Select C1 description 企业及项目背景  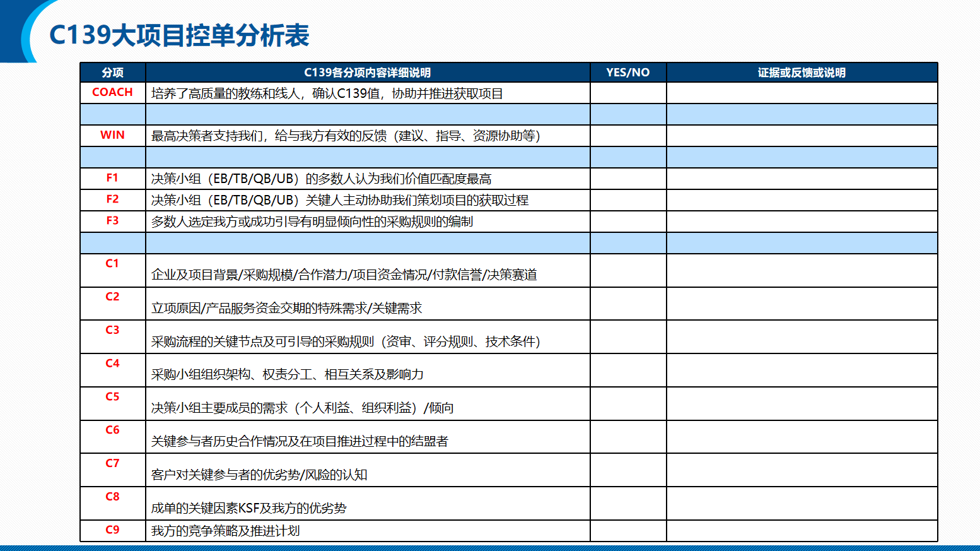click(344, 275)
